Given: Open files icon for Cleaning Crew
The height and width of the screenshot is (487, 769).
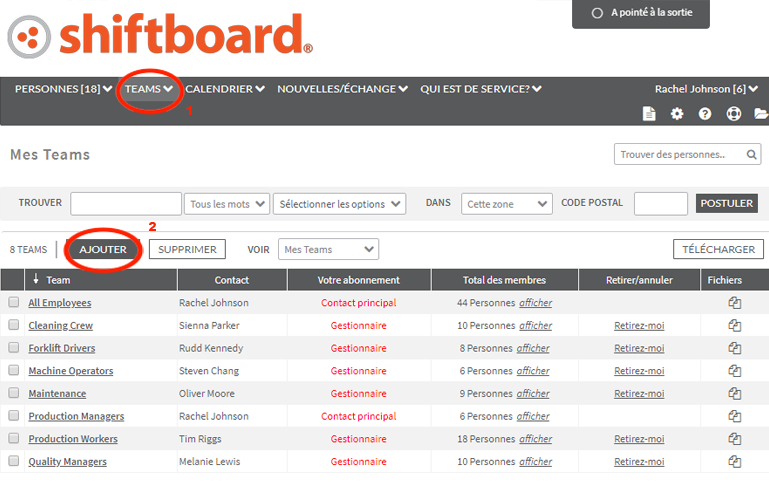Looking at the screenshot, I should [735, 325].
